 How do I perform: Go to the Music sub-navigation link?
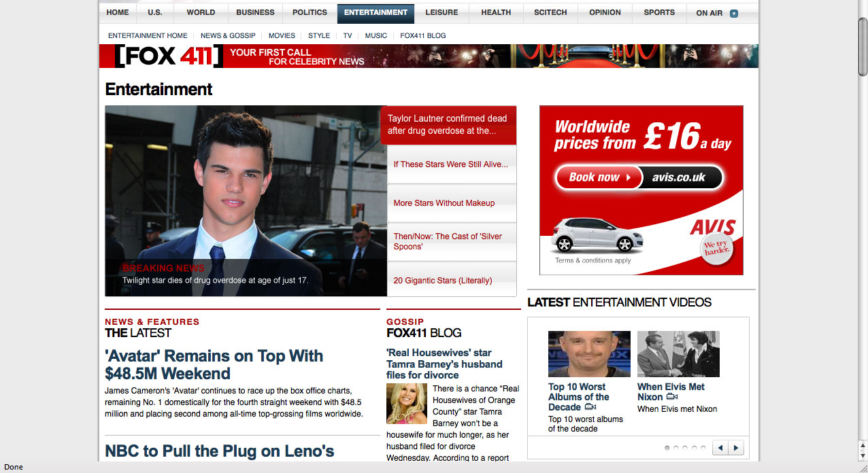point(376,35)
